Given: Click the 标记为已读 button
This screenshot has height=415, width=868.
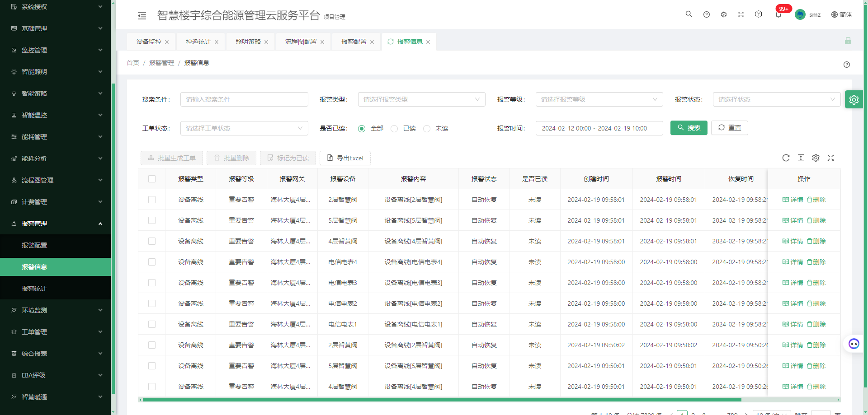Looking at the screenshot, I should 288,158.
